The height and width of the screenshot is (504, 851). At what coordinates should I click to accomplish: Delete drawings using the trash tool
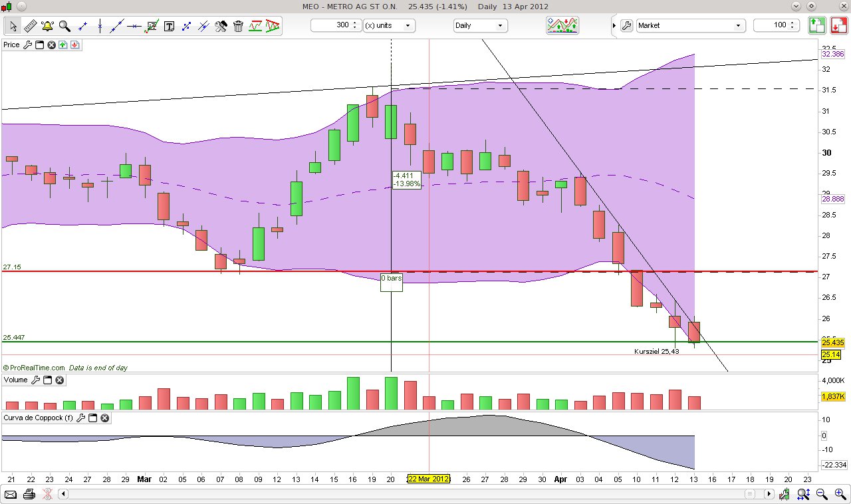(237, 25)
